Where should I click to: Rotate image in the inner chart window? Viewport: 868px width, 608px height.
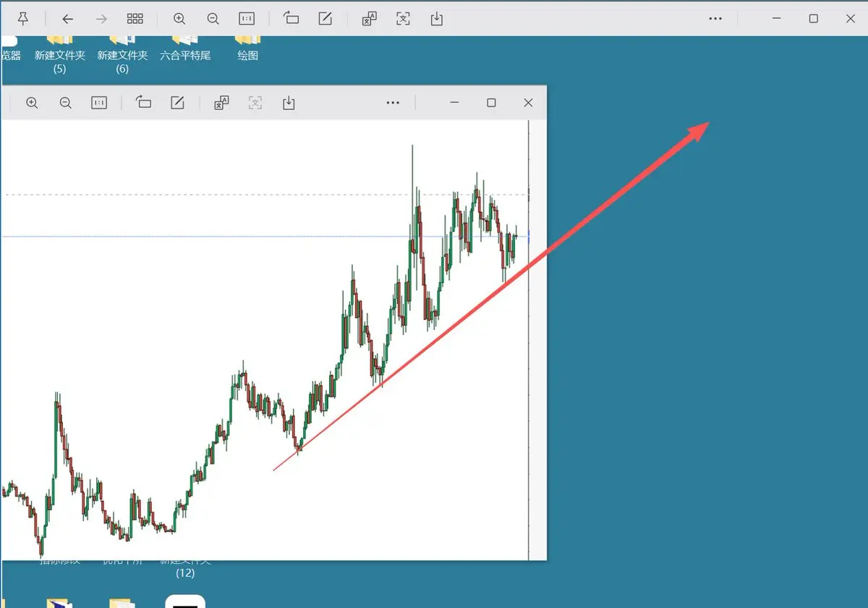tap(143, 103)
